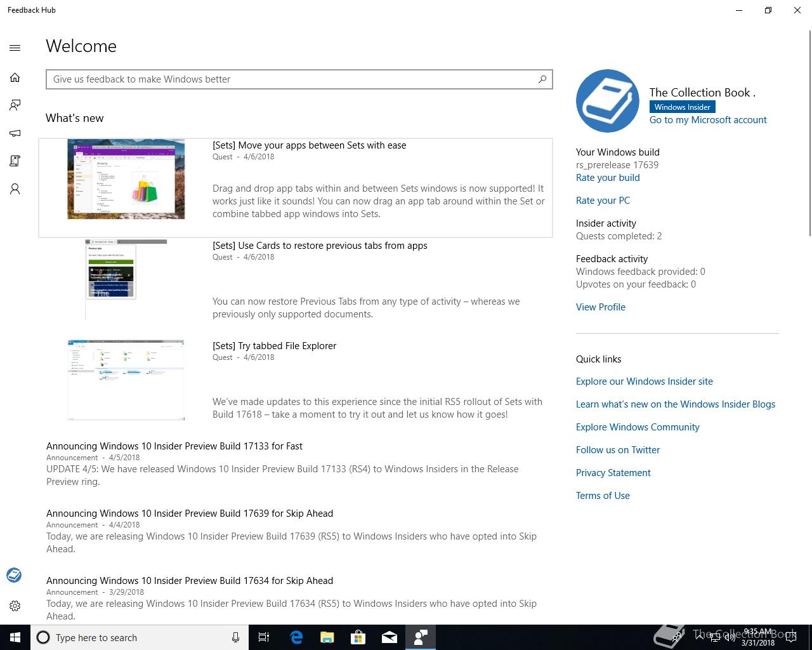Click Rate your PC link
Image resolution: width=812 pixels, height=650 pixels.
click(x=603, y=201)
